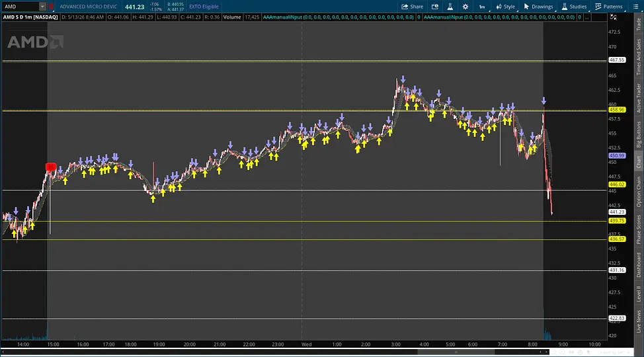Click ADVANCED MICRO DEVIC company name

pyautogui.click(x=89, y=7)
